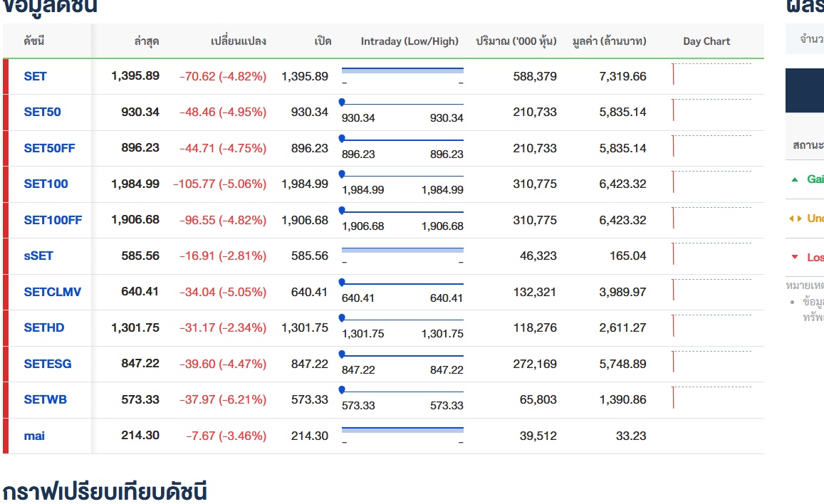Open the SET row Day Chart thumbnail
The height and width of the screenshot is (504, 824).
coord(711,74)
